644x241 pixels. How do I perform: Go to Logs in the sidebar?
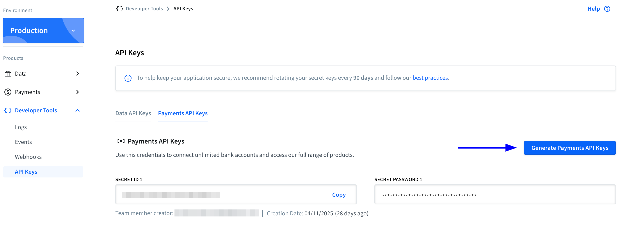tap(21, 127)
